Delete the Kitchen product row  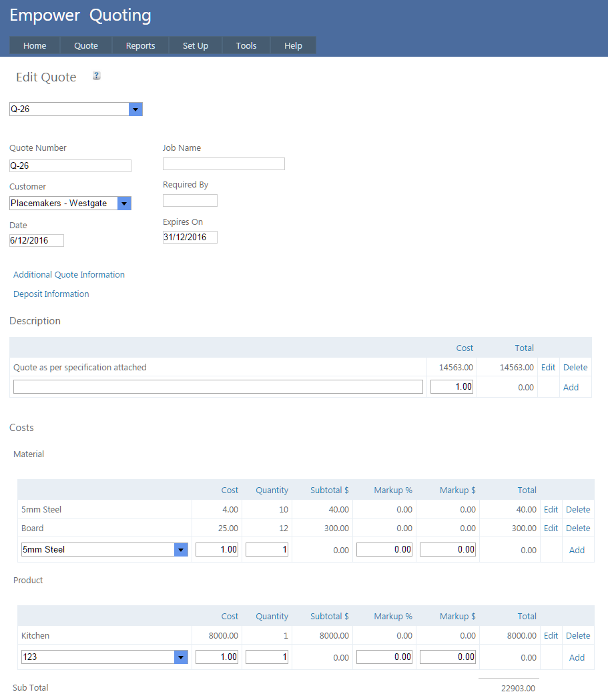[x=578, y=635]
